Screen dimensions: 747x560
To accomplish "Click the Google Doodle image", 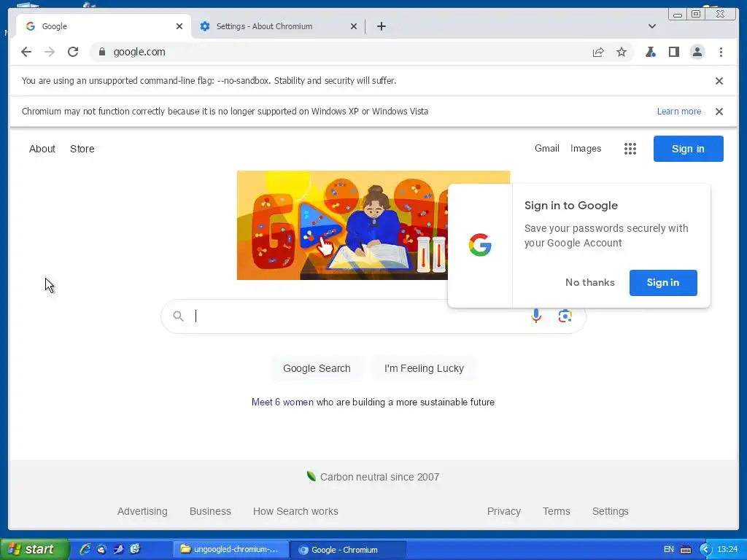I will click(342, 225).
